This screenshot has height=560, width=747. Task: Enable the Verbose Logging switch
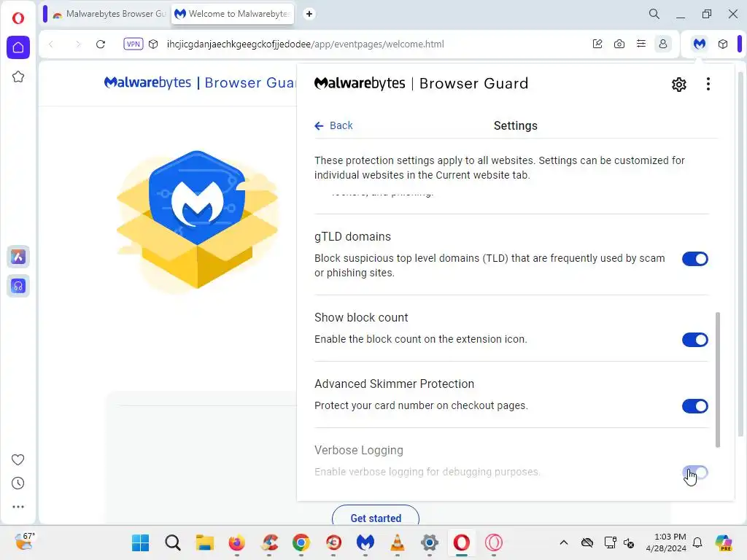click(x=695, y=472)
